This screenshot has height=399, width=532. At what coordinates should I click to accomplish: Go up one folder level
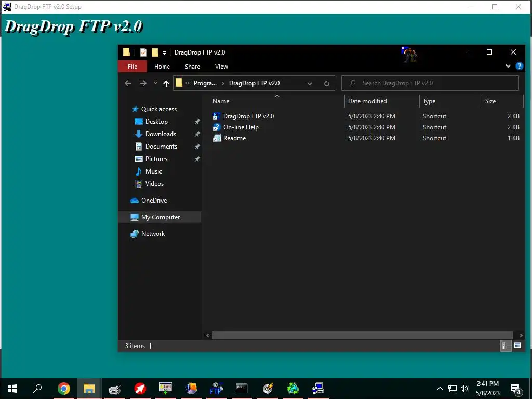point(166,83)
